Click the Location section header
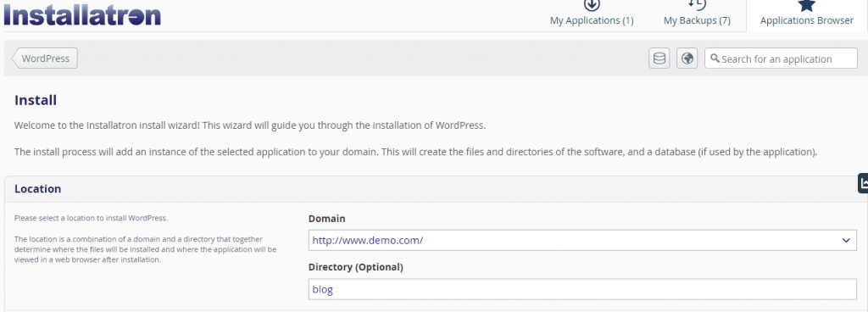Image resolution: width=868 pixels, height=312 pixels. point(37,188)
